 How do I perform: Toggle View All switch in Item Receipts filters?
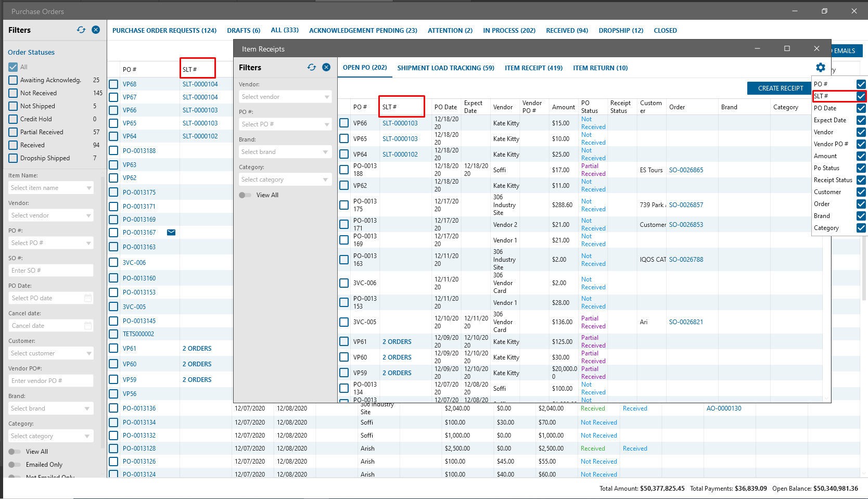tap(245, 195)
